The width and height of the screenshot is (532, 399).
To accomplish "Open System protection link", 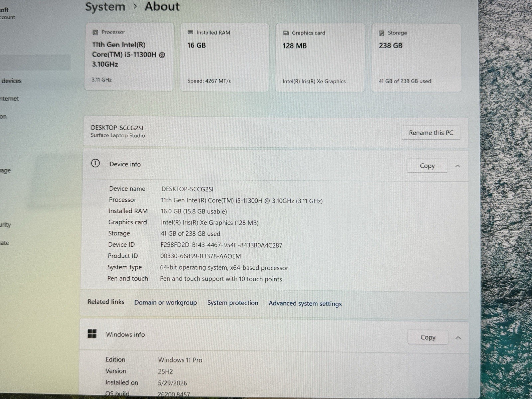I will tap(233, 303).
